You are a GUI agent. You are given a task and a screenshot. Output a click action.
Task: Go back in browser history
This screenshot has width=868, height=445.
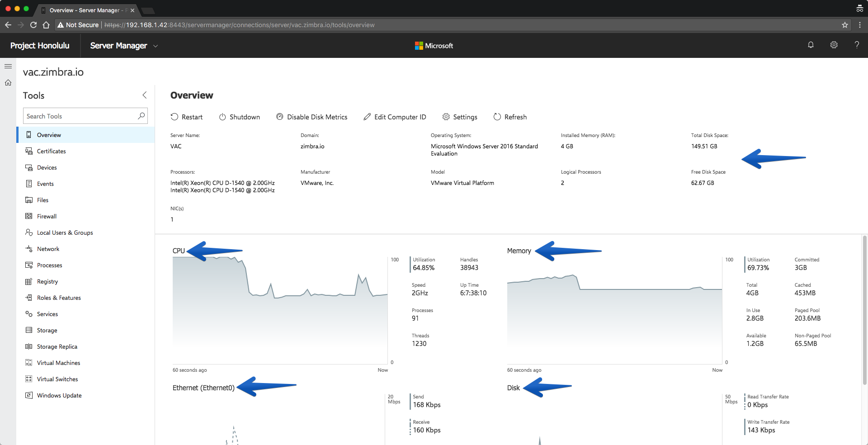pyautogui.click(x=8, y=25)
